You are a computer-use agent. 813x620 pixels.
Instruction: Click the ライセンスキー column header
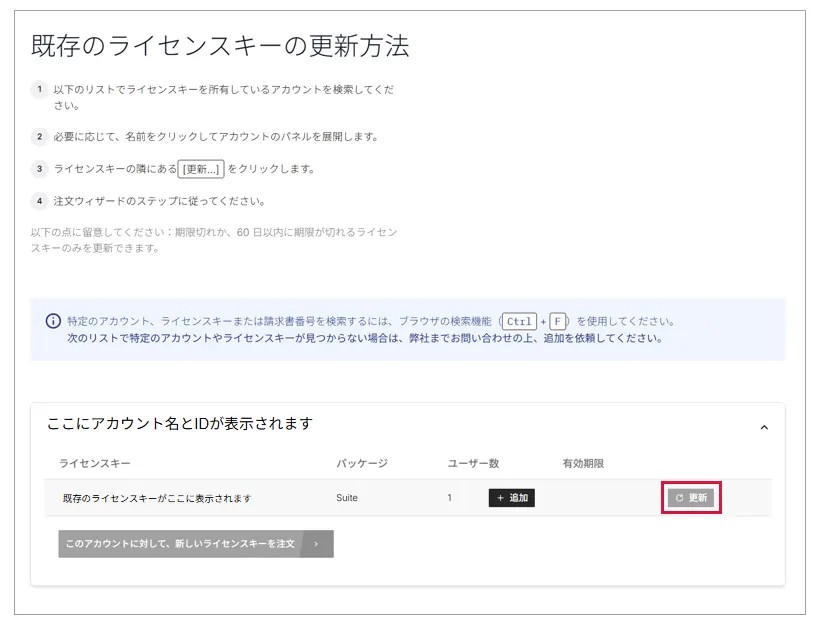tap(94, 464)
